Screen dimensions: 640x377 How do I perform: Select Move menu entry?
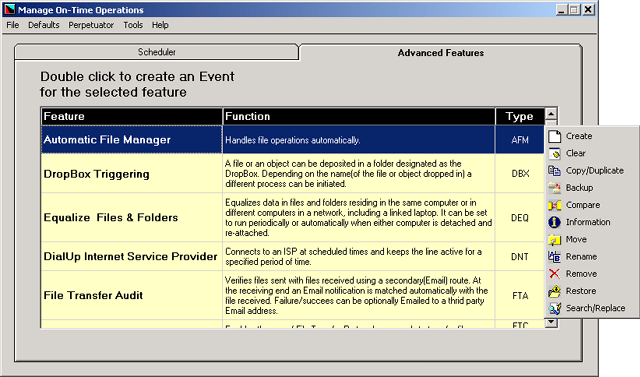pos(592,240)
